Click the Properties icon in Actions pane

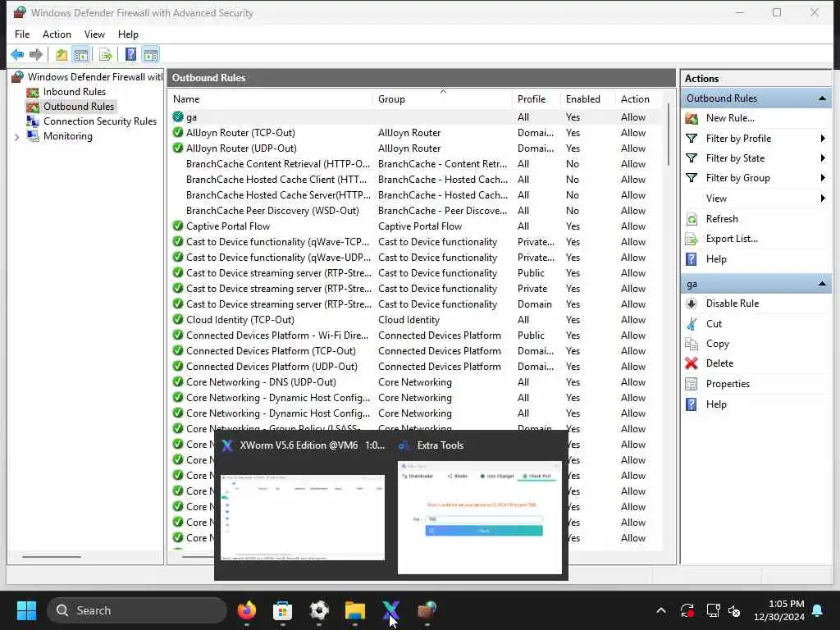[x=692, y=384]
